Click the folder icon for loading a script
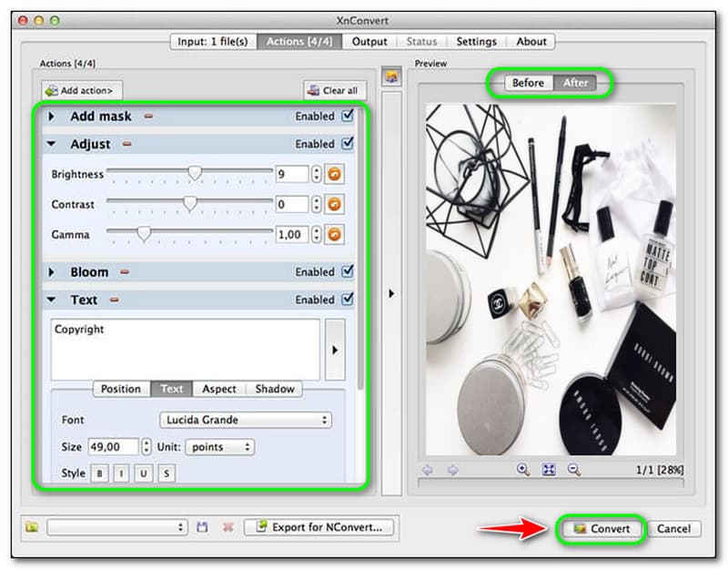 click(32, 527)
